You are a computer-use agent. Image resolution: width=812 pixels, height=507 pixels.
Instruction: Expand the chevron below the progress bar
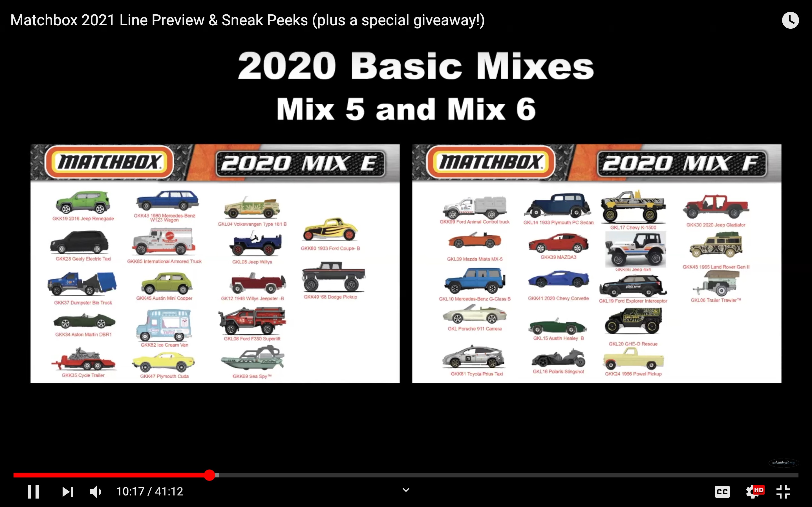click(x=406, y=490)
